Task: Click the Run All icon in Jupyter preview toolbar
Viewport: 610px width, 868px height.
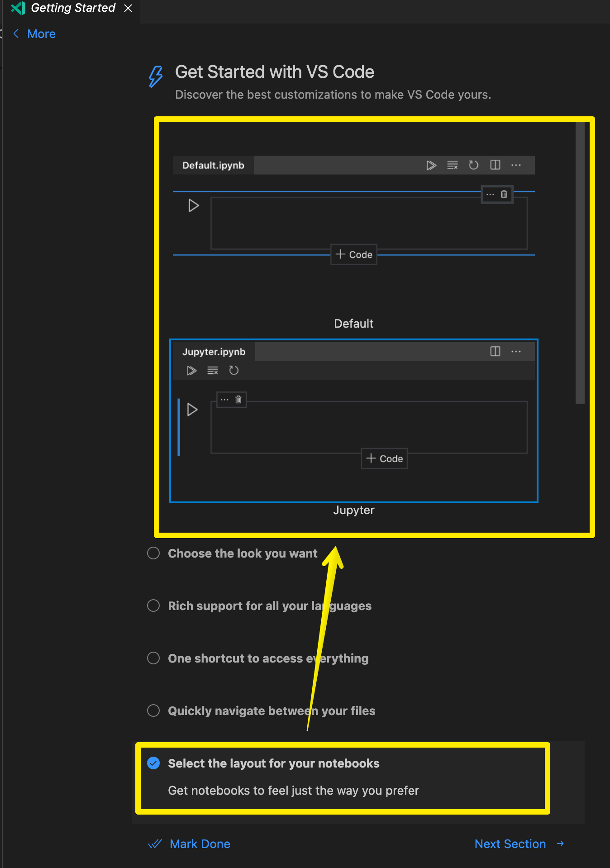Action: (191, 371)
